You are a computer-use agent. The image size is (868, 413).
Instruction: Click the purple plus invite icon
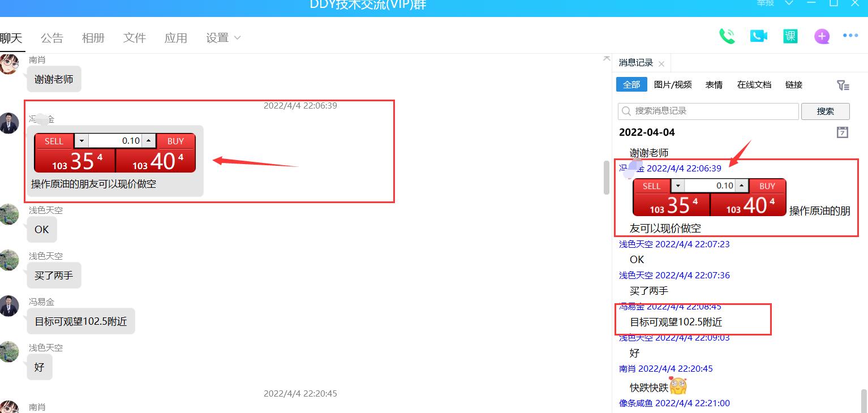coord(822,37)
